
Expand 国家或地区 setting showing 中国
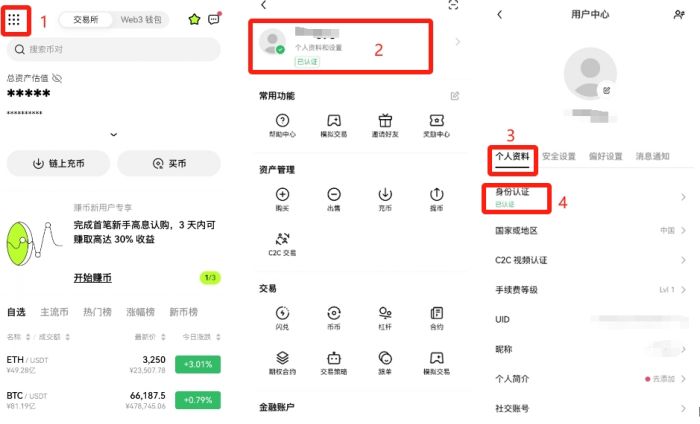(x=590, y=230)
